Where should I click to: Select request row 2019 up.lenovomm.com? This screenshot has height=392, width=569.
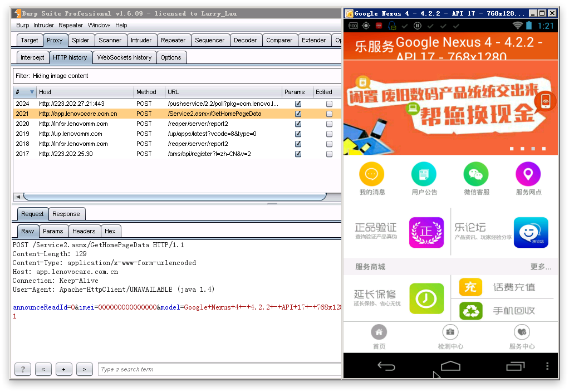point(177,134)
